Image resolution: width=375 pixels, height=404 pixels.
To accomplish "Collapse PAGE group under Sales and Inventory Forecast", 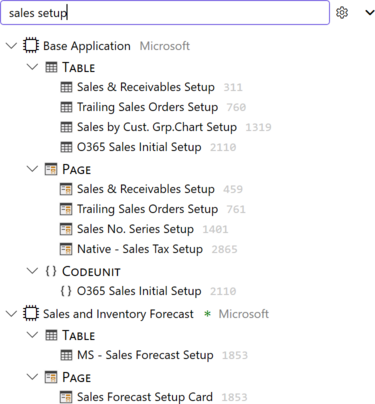I will tap(32, 377).
